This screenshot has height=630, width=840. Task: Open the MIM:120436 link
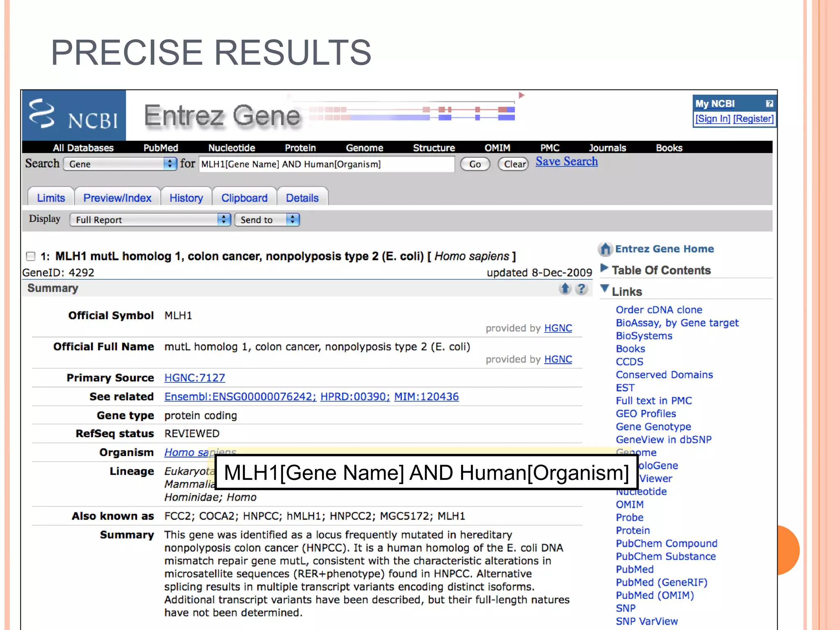click(427, 397)
